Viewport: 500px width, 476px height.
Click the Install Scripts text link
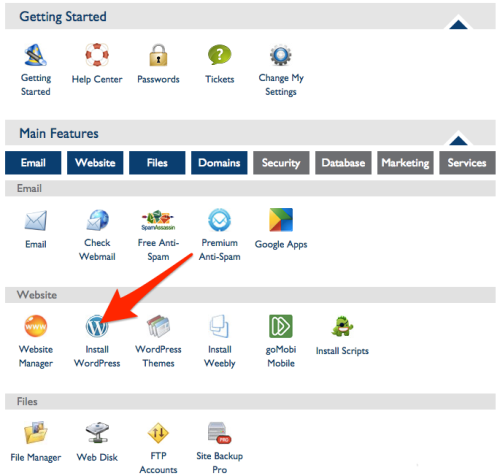coord(342,351)
